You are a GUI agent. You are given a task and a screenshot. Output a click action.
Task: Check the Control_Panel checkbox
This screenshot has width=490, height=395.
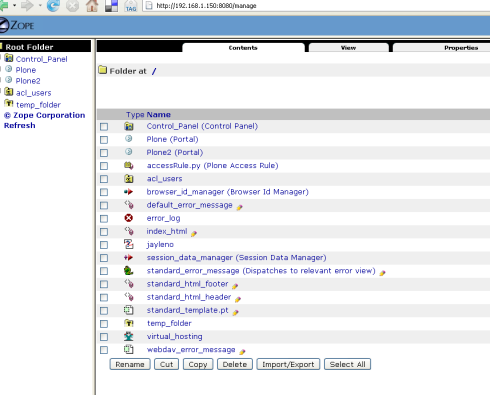coord(104,127)
